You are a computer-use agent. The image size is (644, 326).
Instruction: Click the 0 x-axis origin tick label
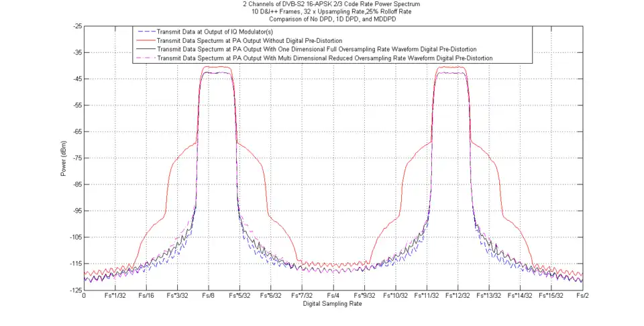[84, 296]
